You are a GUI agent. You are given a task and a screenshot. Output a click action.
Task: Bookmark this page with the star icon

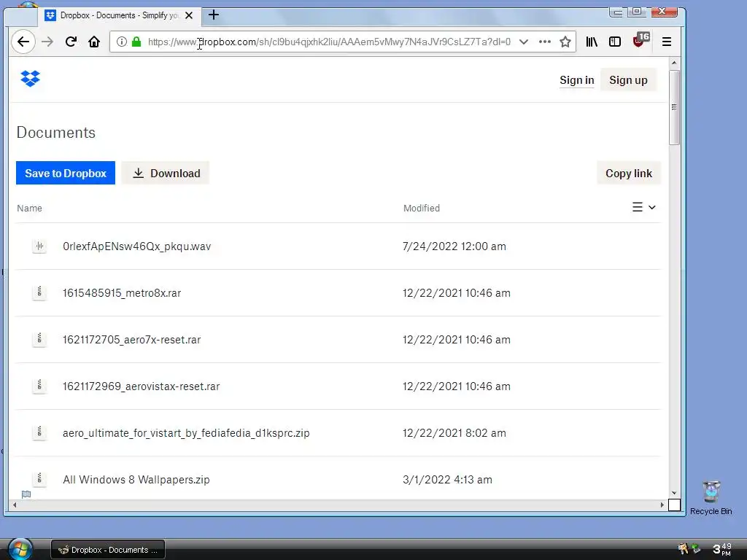click(x=565, y=42)
